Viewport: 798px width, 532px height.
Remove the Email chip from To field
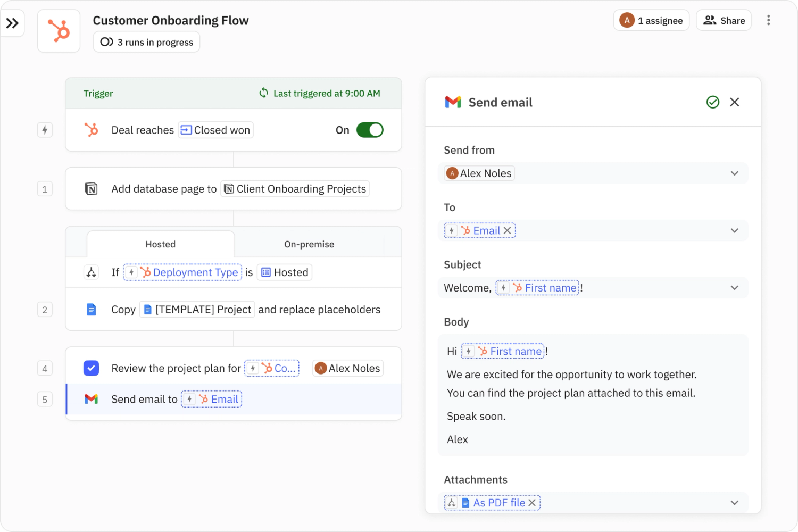click(x=508, y=230)
